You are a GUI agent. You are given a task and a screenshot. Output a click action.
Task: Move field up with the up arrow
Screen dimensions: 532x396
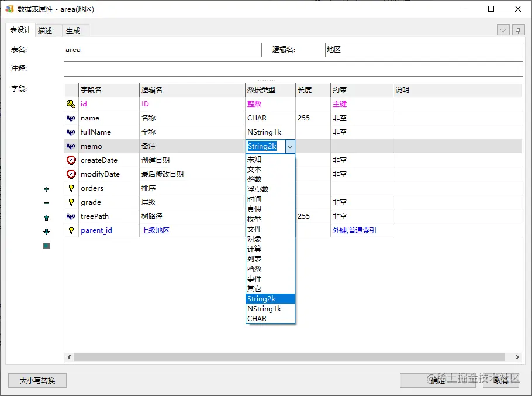point(47,218)
